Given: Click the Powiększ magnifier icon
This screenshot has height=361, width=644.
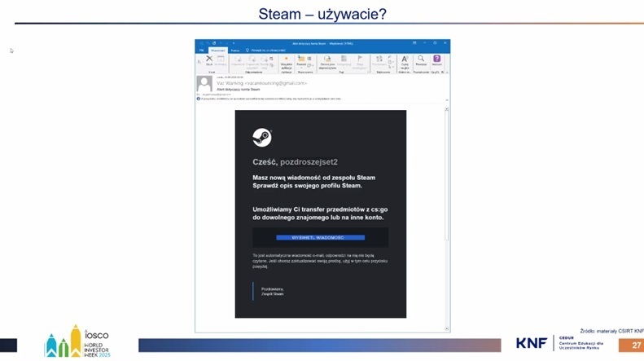Looking at the screenshot, I should 421,60.
